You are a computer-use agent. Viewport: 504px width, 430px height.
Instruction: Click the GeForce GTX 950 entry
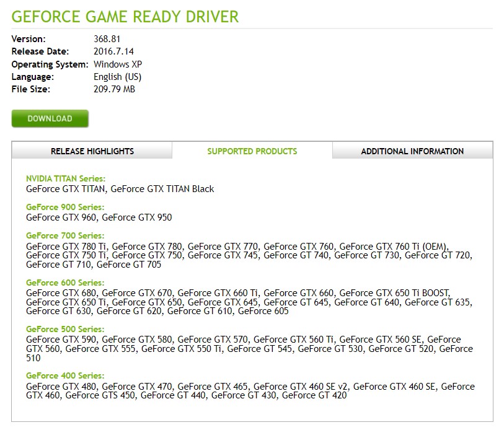[x=137, y=217]
